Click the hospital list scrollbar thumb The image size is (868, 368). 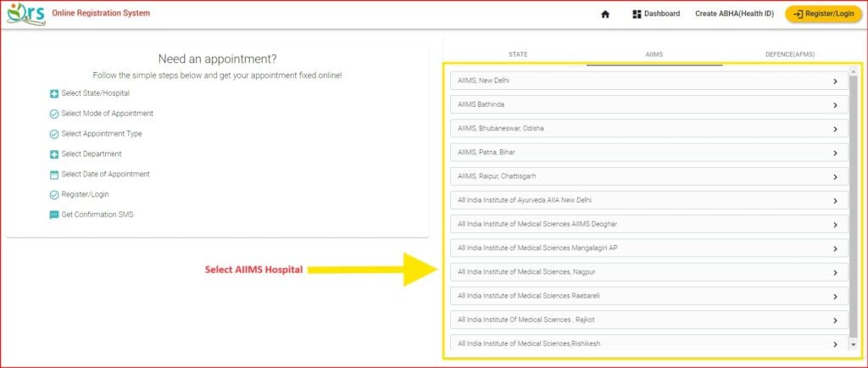click(853, 204)
